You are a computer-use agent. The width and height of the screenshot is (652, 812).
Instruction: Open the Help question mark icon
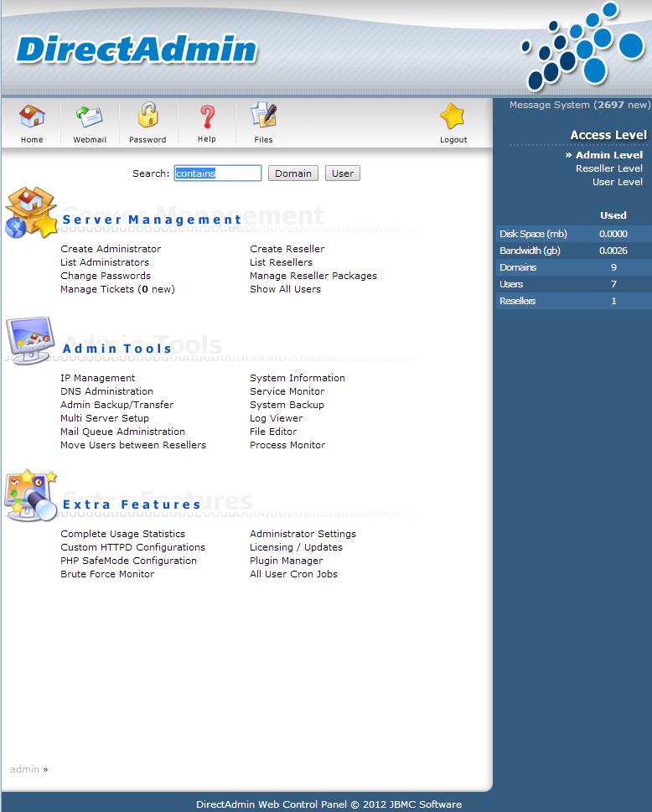pyautogui.click(x=207, y=116)
